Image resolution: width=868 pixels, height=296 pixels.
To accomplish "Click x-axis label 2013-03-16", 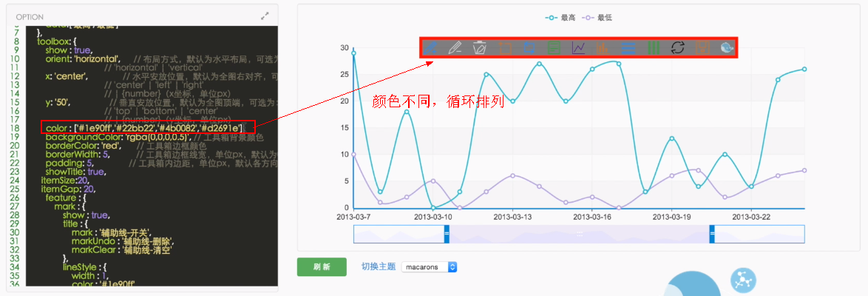I will (591, 217).
